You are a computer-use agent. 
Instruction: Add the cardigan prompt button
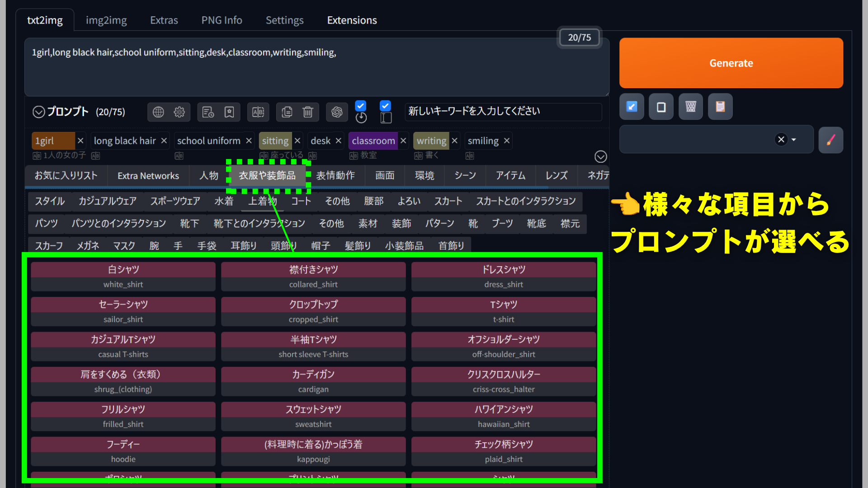pyautogui.click(x=313, y=382)
